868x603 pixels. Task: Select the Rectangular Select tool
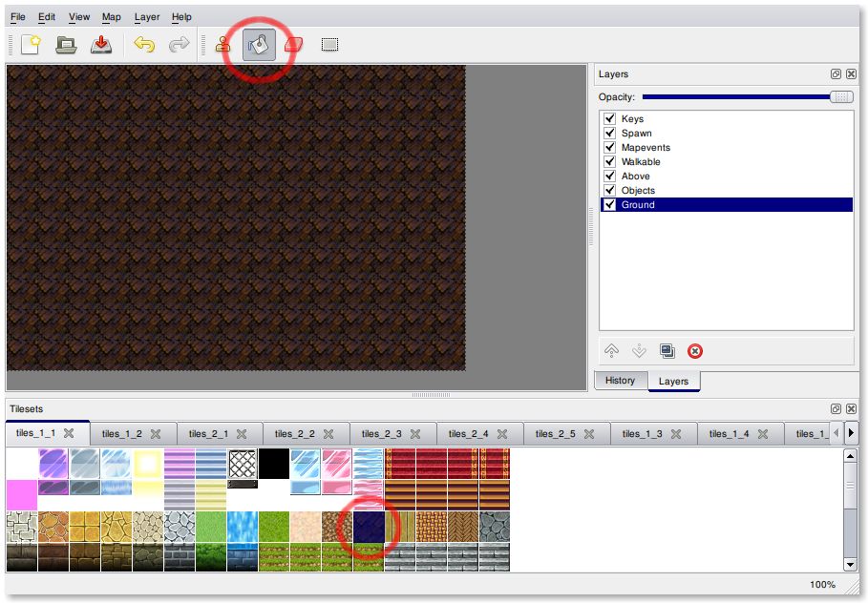point(329,45)
